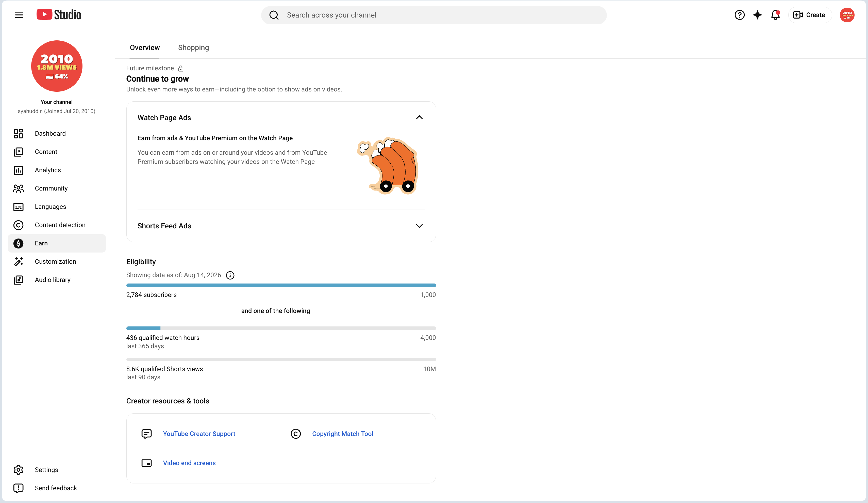Click the 'Eligibility' heading
The height and width of the screenshot is (503, 868).
141,262
